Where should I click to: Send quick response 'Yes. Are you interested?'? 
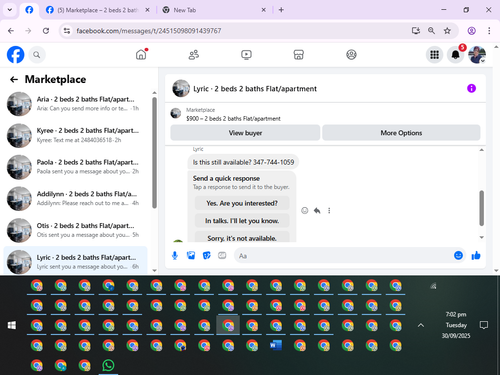(242, 203)
